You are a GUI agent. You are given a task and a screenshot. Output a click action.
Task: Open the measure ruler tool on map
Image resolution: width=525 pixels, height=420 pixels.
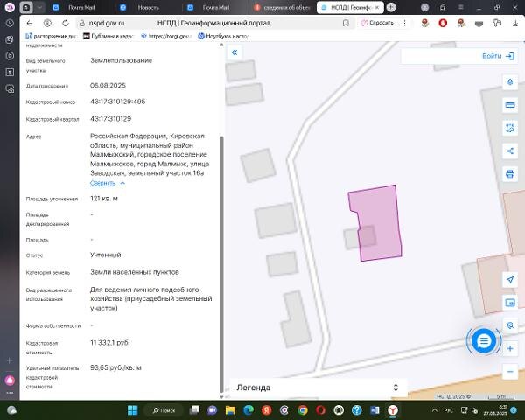pos(510,105)
